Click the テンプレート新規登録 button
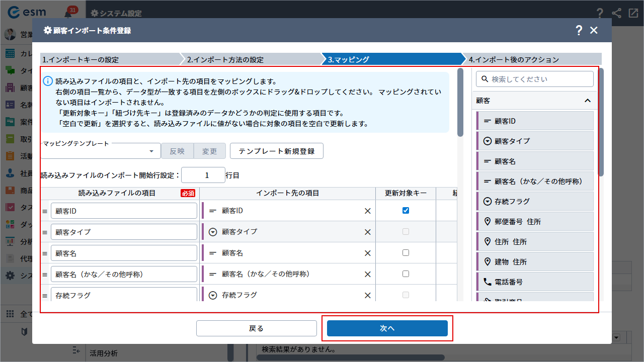Viewport: 644px width, 362px height. (x=276, y=151)
